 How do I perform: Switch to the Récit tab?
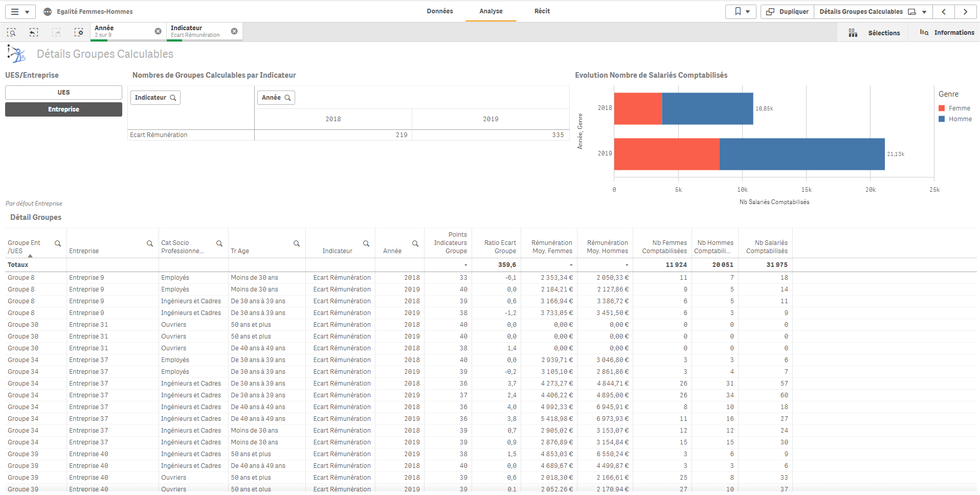click(x=542, y=11)
